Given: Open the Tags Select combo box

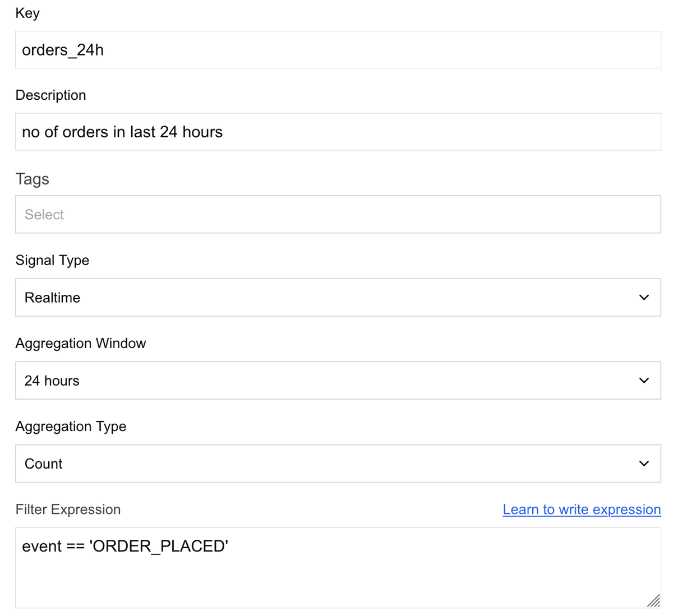Looking at the screenshot, I should point(336,214).
